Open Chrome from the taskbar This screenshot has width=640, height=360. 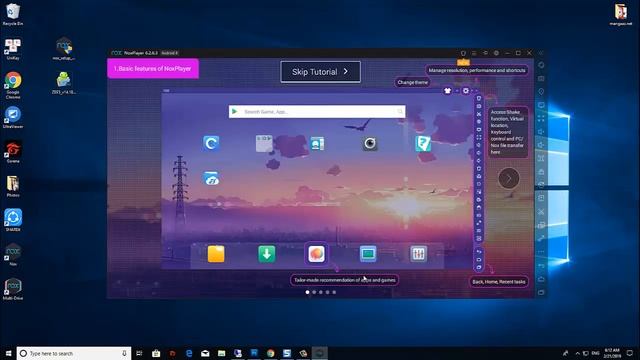point(270,353)
